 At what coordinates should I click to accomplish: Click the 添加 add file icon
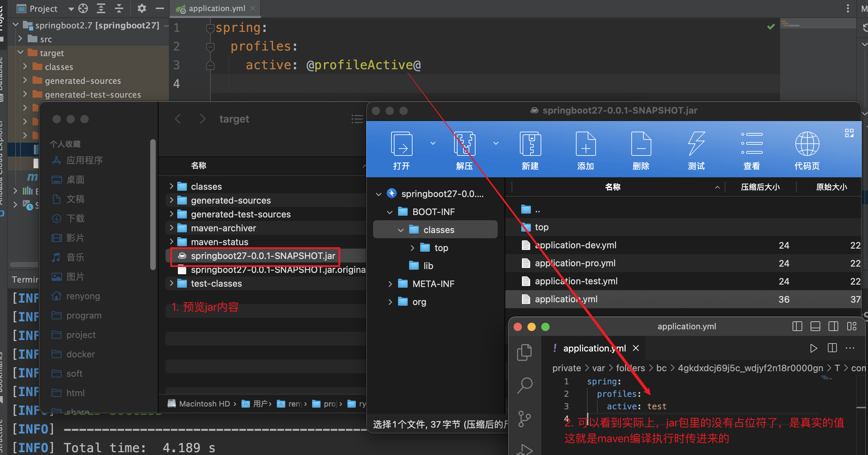point(585,144)
